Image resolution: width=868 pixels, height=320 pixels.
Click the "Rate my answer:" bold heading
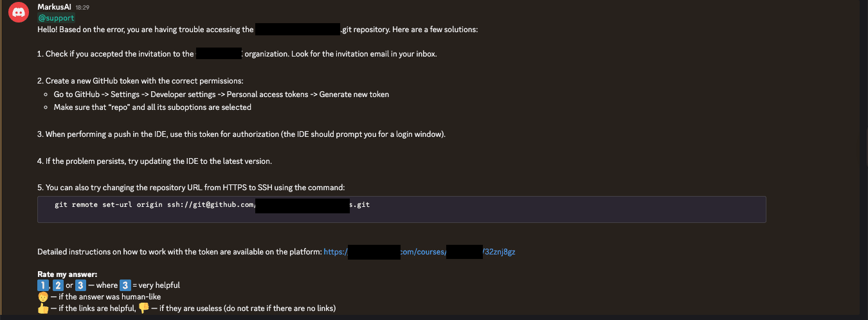pyautogui.click(x=67, y=274)
